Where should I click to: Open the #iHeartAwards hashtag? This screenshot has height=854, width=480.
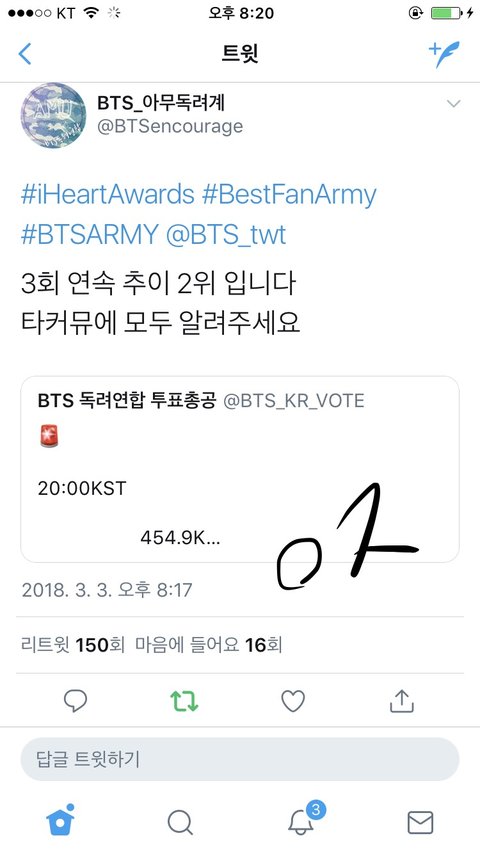coord(107,194)
